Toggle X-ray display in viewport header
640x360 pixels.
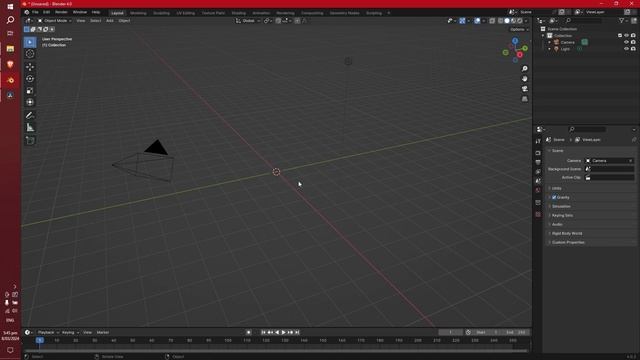(x=492, y=21)
